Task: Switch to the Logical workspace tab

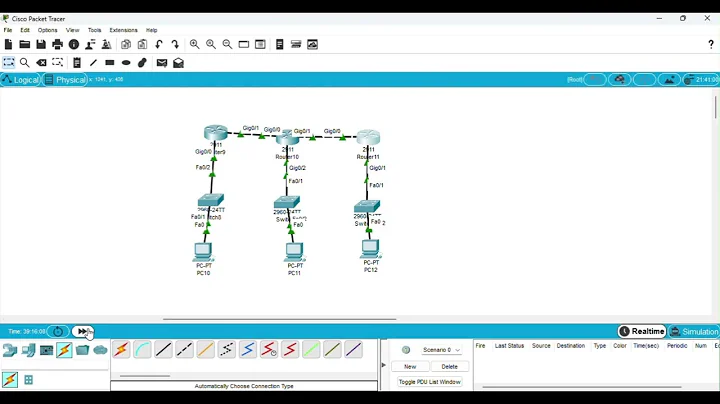Action: [x=21, y=80]
